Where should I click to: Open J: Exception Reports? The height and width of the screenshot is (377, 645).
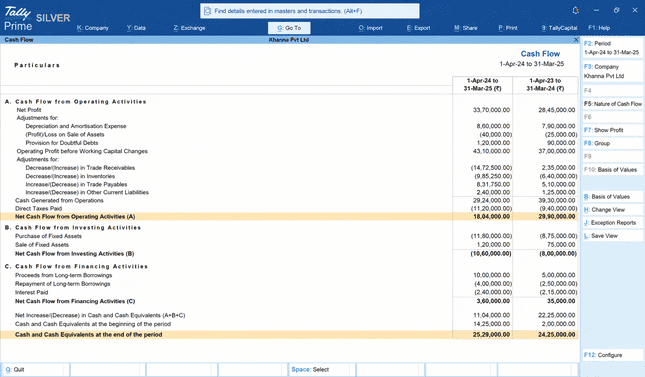pyautogui.click(x=613, y=223)
